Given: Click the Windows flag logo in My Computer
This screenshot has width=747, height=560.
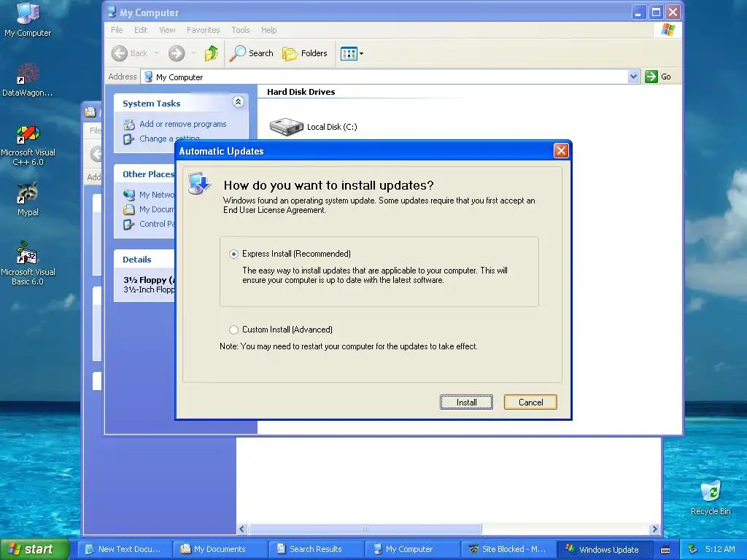Looking at the screenshot, I should (667, 30).
